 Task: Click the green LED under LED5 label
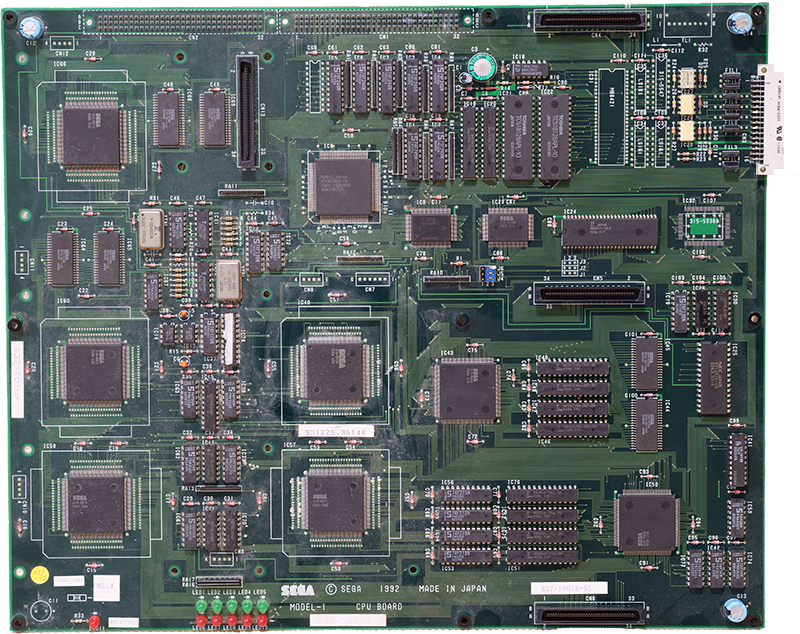[x=262, y=605]
